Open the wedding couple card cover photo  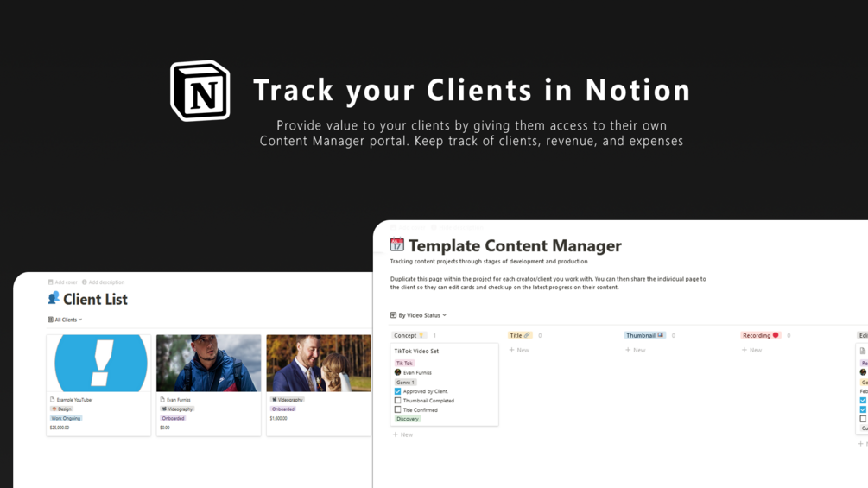coord(319,363)
